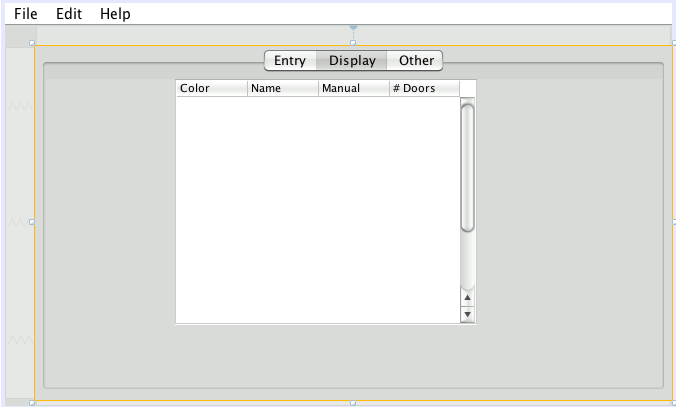Open the File menu
The image size is (676, 407).
(x=26, y=14)
